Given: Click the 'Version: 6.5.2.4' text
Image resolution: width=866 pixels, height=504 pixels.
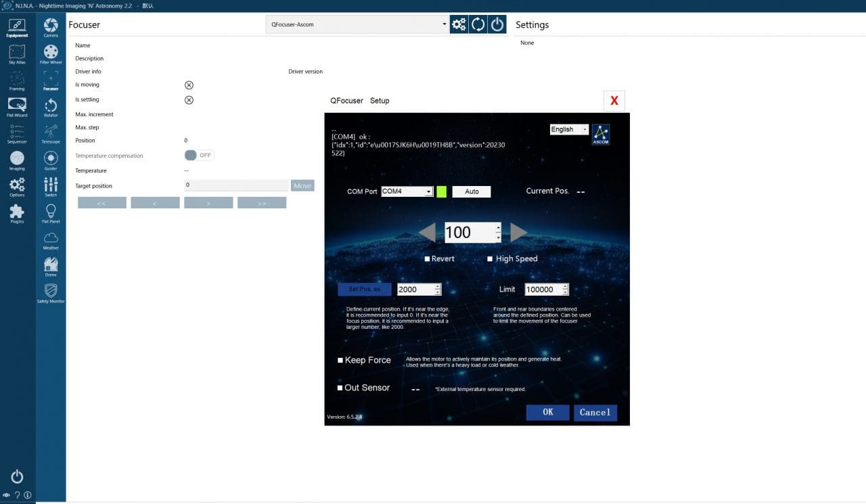Looking at the screenshot, I should 345,417.
